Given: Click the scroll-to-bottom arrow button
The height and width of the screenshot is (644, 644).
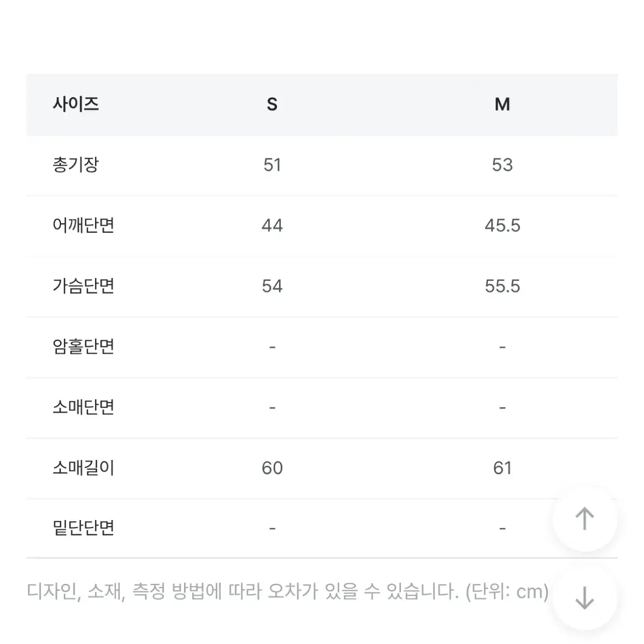Looking at the screenshot, I should coord(584,597).
